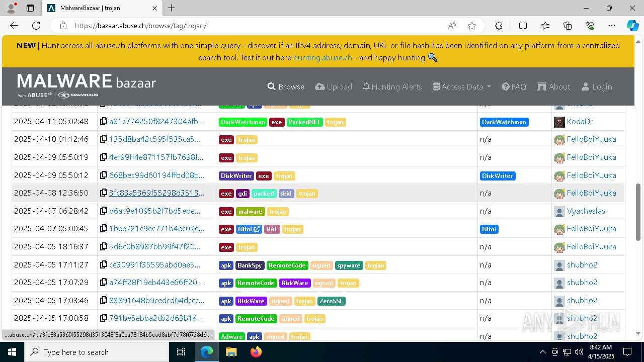Open browser Extensions menu

pyautogui.click(x=499, y=26)
